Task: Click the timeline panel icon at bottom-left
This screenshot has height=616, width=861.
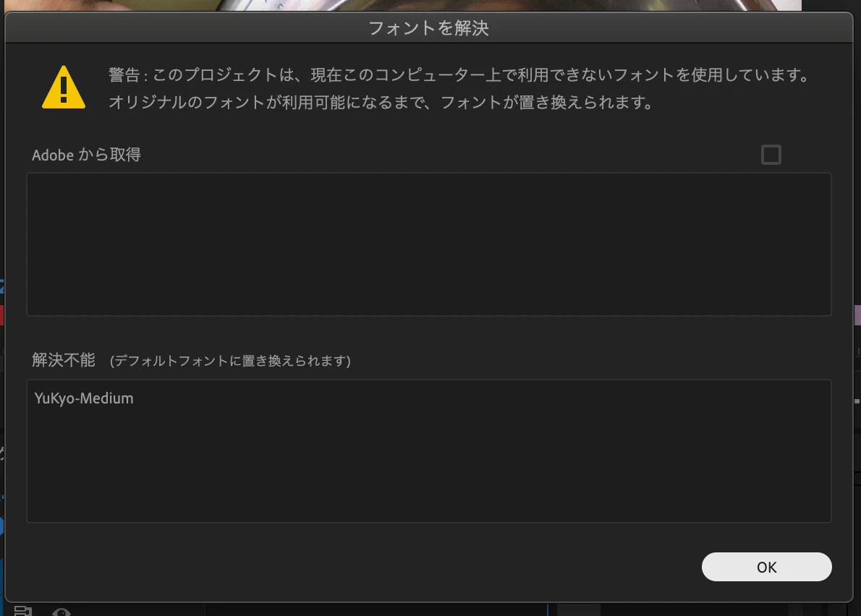Action: [22, 610]
